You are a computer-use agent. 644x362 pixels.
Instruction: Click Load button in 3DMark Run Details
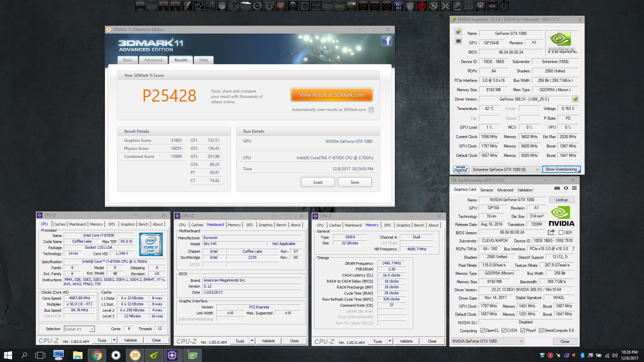tap(318, 182)
